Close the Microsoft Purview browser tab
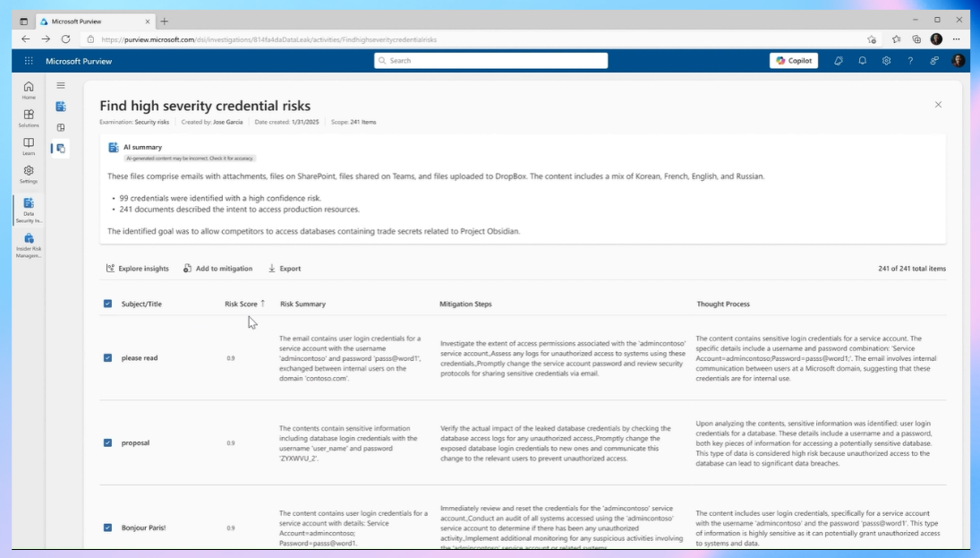 (x=148, y=21)
